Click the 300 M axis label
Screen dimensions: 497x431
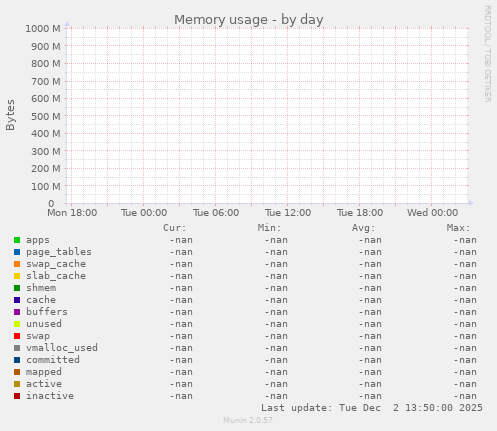coord(46,151)
